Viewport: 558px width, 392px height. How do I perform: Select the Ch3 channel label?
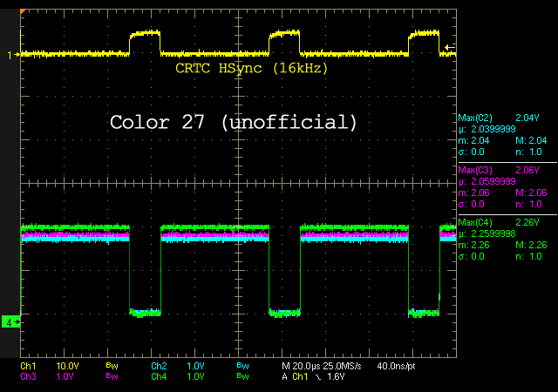click(28, 376)
